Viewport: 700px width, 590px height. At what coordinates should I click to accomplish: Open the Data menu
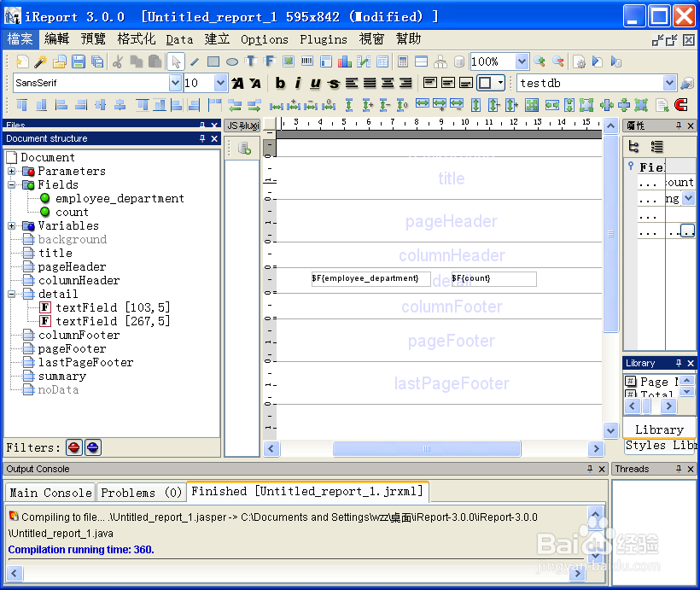coord(179,39)
